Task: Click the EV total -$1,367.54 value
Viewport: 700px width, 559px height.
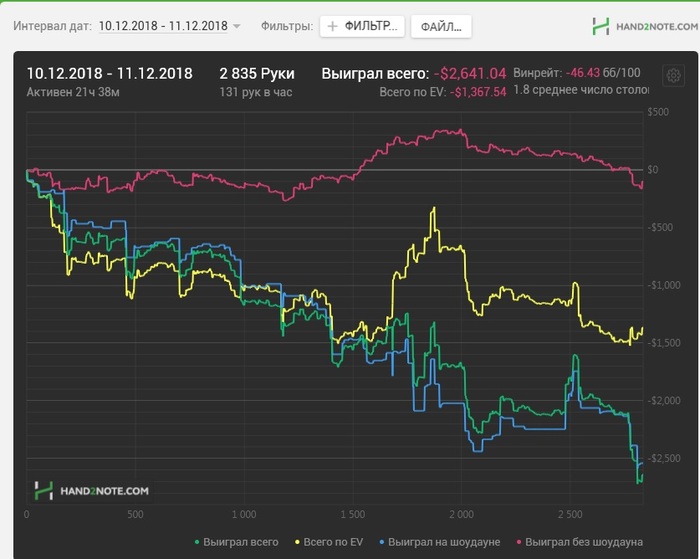Action: point(478,93)
